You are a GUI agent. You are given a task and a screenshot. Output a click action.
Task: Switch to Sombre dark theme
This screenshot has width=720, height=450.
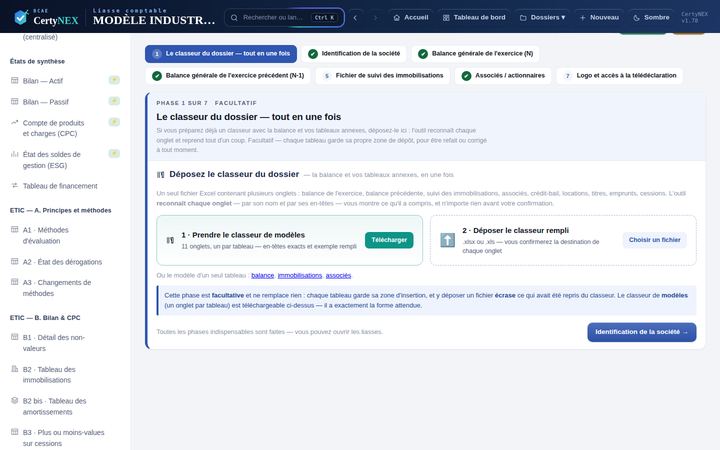coord(651,17)
